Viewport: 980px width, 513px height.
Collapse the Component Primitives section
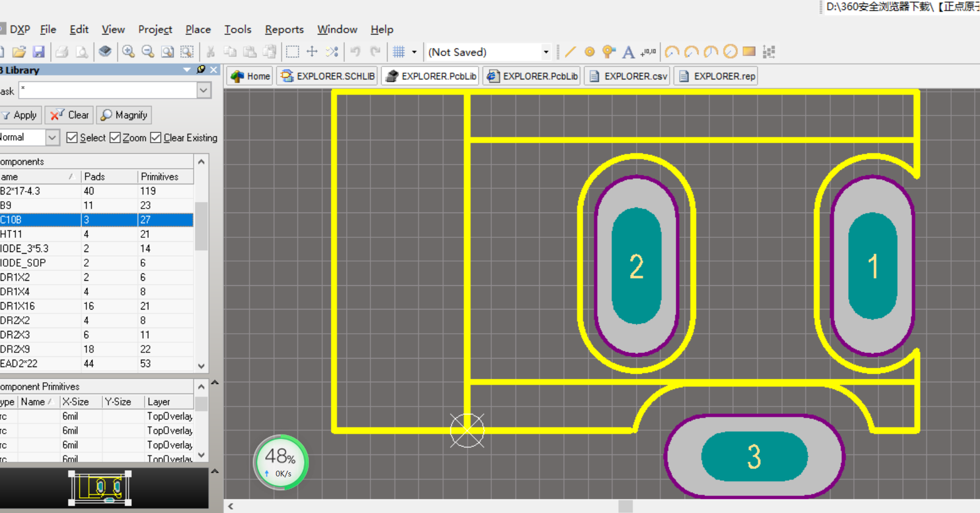click(215, 383)
